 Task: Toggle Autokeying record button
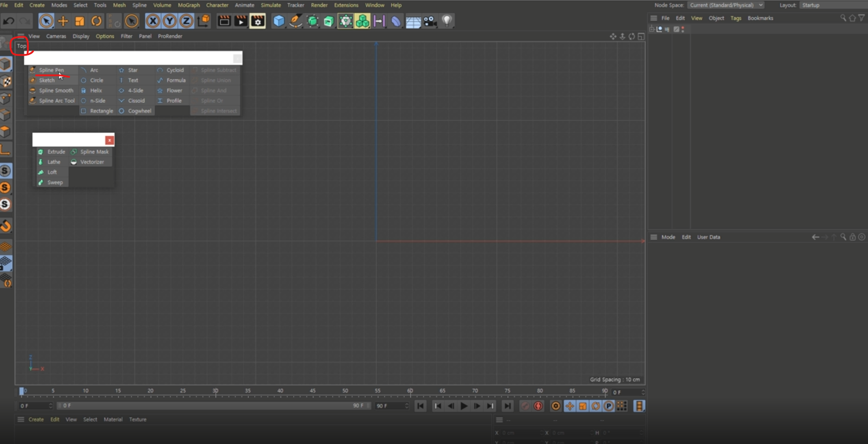(538, 406)
